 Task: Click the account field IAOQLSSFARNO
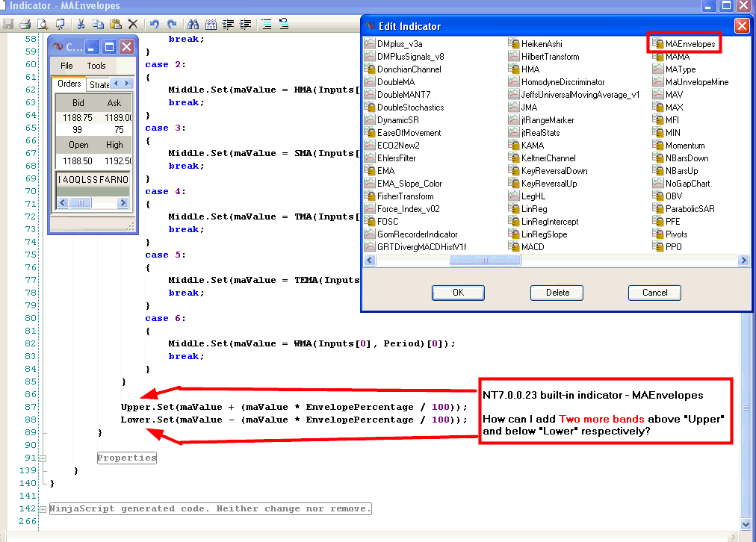click(93, 180)
